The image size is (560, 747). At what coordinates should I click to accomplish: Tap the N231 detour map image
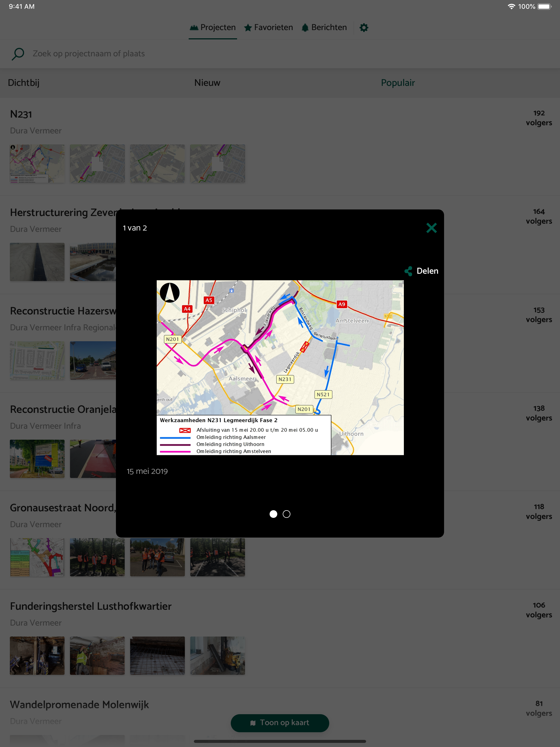[280, 367]
